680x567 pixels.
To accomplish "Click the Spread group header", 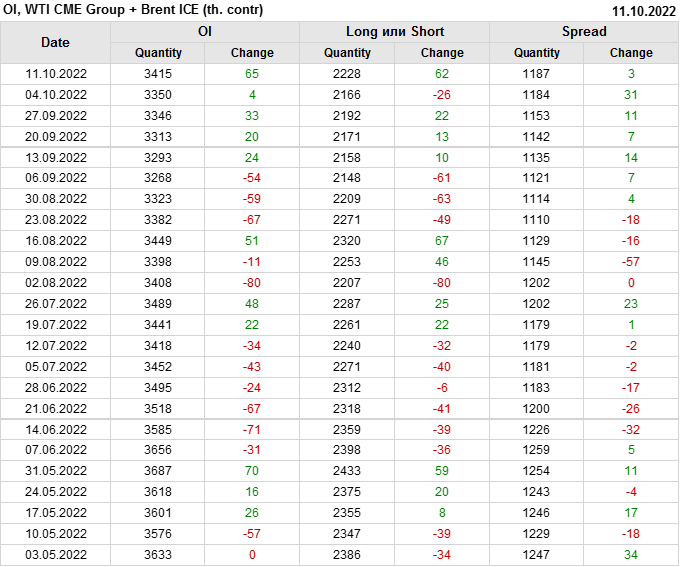I will point(584,32).
